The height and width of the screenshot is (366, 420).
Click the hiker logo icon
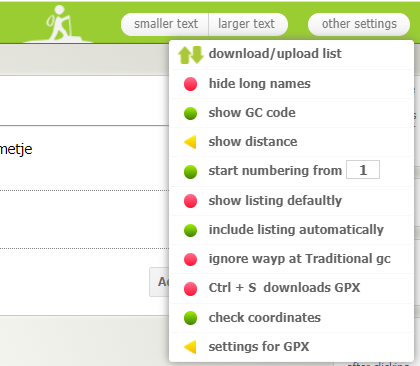click(59, 24)
